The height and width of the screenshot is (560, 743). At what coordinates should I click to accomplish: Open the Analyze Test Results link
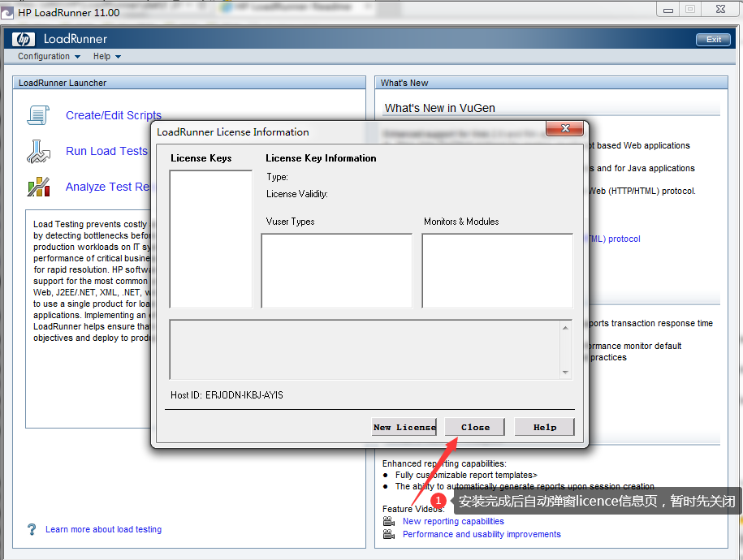(108, 187)
